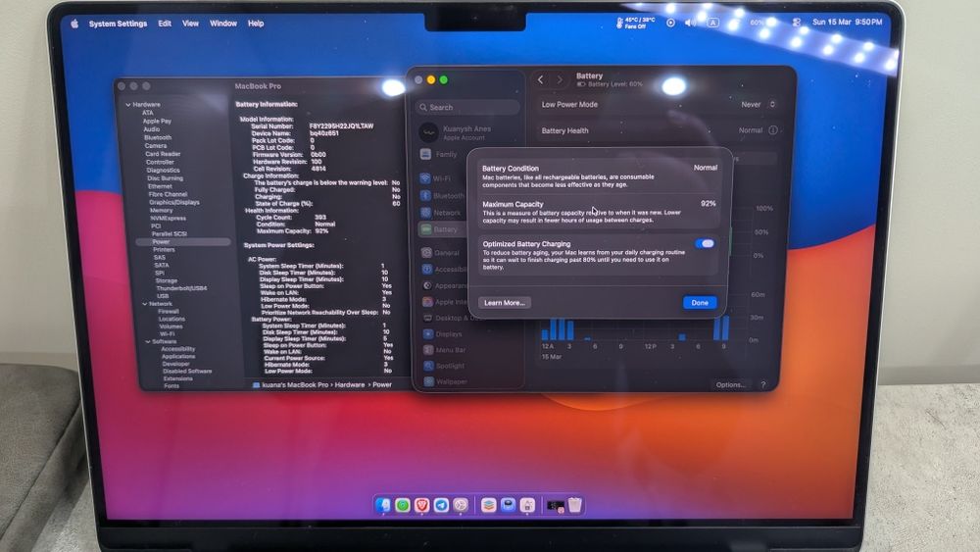
Task: Open the Apple menu
Action: pyautogui.click(x=74, y=24)
